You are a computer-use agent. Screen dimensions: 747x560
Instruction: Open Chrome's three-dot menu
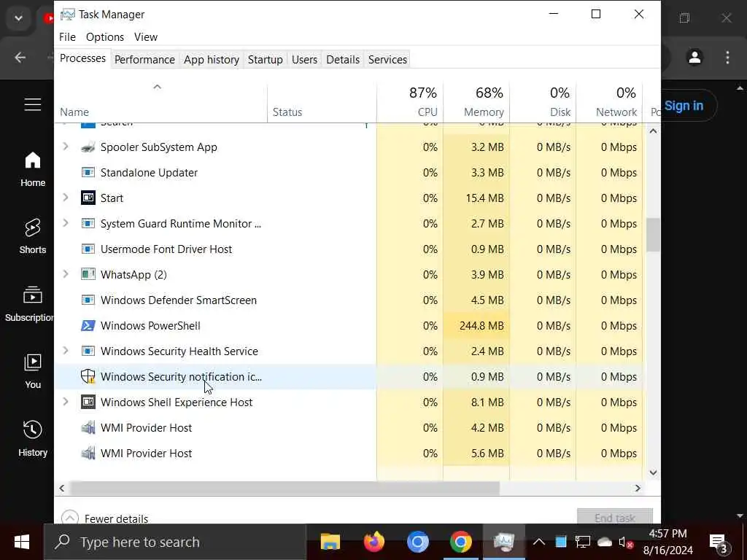tap(727, 58)
